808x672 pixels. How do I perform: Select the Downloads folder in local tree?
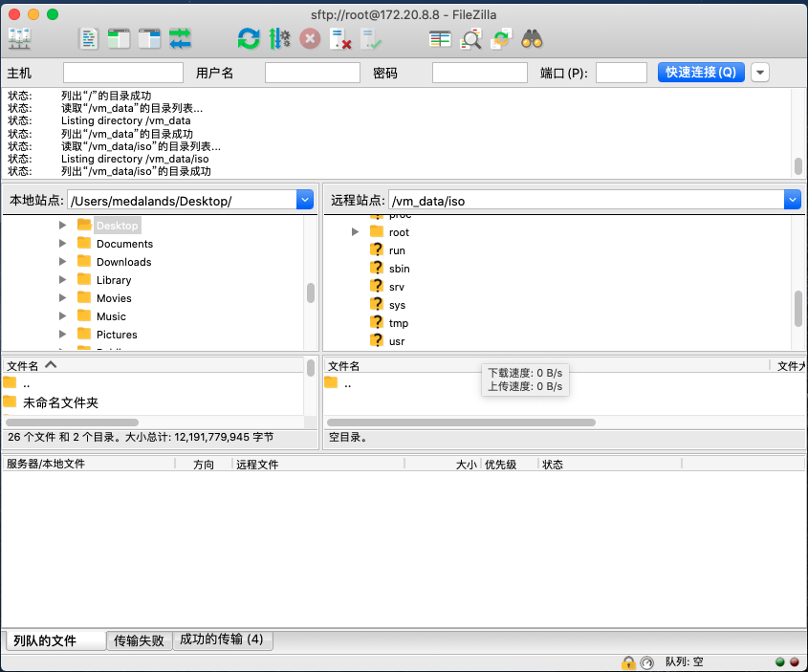[x=123, y=262]
